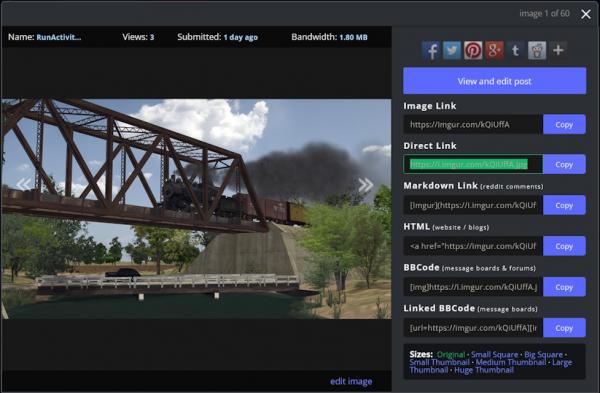Close the image viewer dialog
This screenshot has width=600, height=393.
point(585,14)
